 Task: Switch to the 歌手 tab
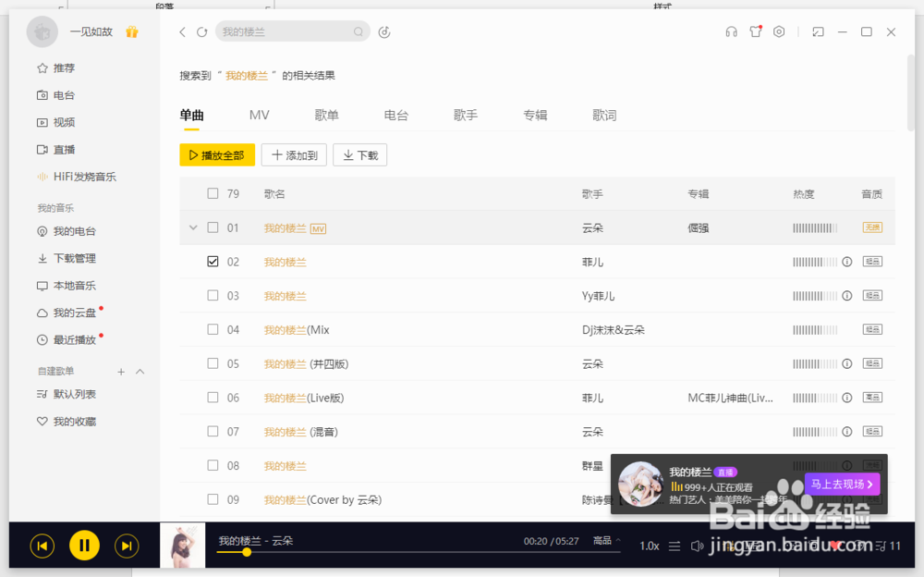point(466,115)
